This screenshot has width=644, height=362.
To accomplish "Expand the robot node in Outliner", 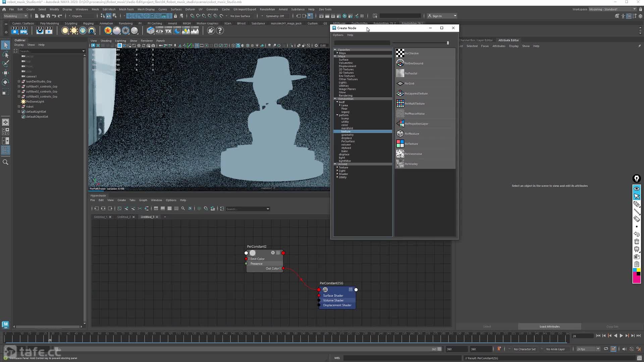I will tap(19, 107).
